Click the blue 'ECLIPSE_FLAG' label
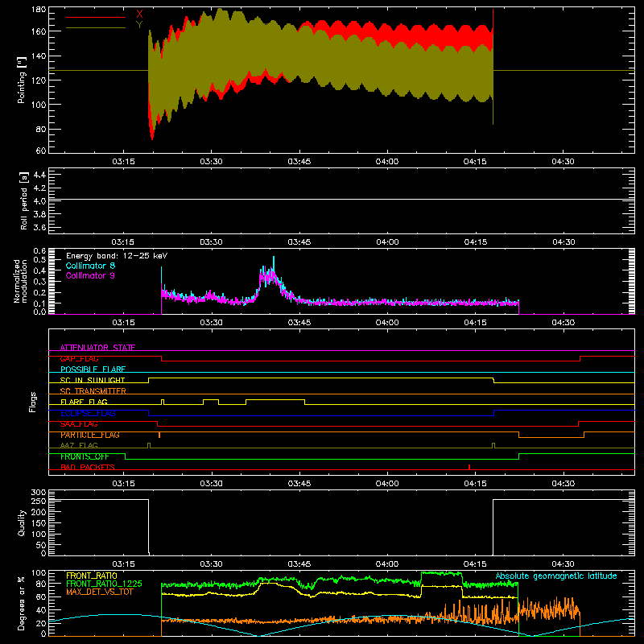The image size is (644, 644). pos(89,413)
